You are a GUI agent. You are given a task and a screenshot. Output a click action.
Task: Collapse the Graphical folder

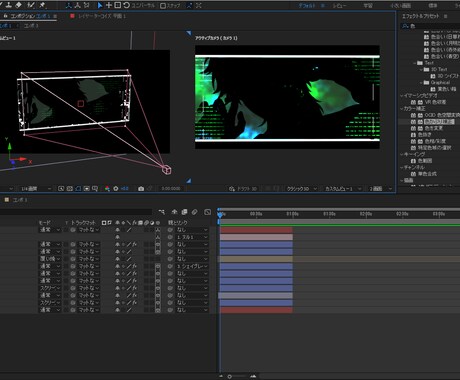pyautogui.click(x=422, y=82)
